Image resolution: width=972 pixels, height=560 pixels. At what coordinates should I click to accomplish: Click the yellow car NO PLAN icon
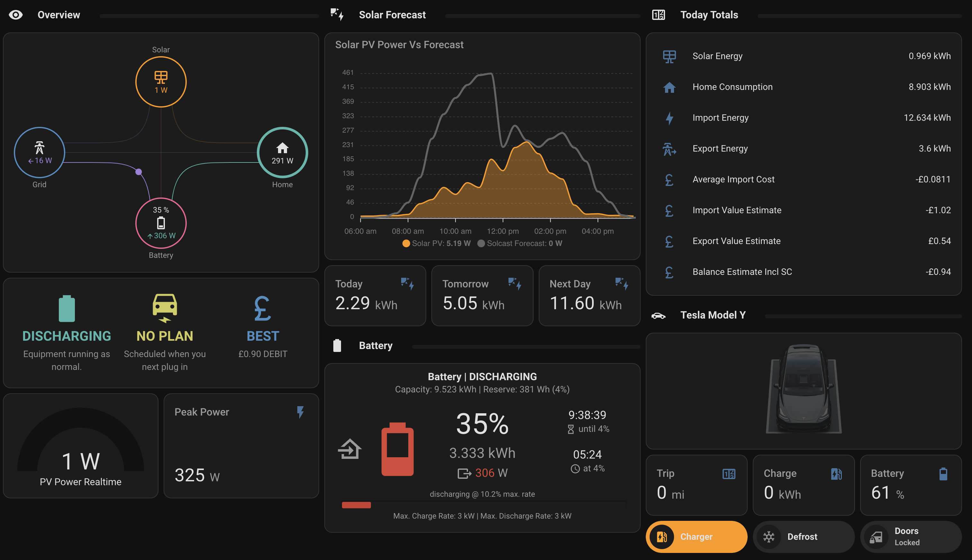[x=165, y=308]
